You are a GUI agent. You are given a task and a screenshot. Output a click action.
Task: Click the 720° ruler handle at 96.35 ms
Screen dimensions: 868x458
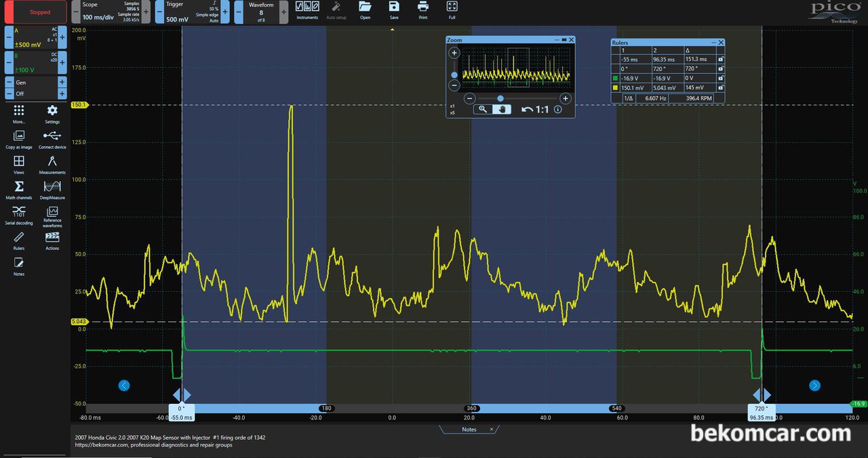[x=762, y=413]
